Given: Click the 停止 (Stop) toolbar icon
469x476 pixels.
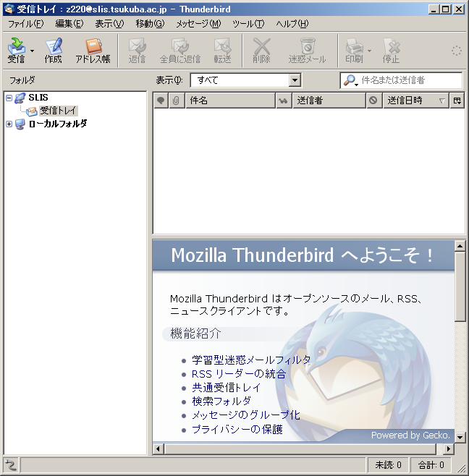Looking at the screenshot, I should 391,50.
